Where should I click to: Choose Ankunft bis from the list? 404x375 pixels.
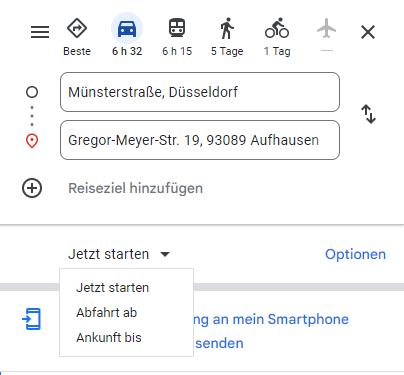[109, 338]
